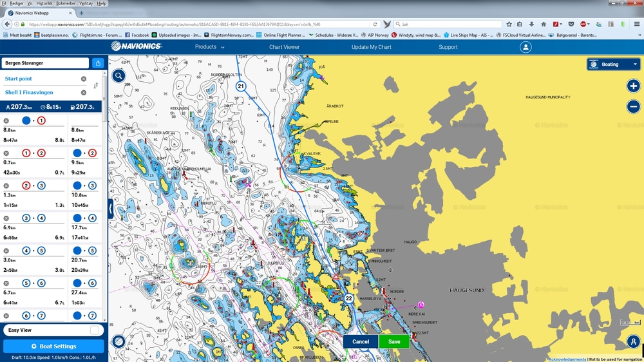Close the Navionics Webapp tab
The image size is (644, 362).
pos(70,13)
